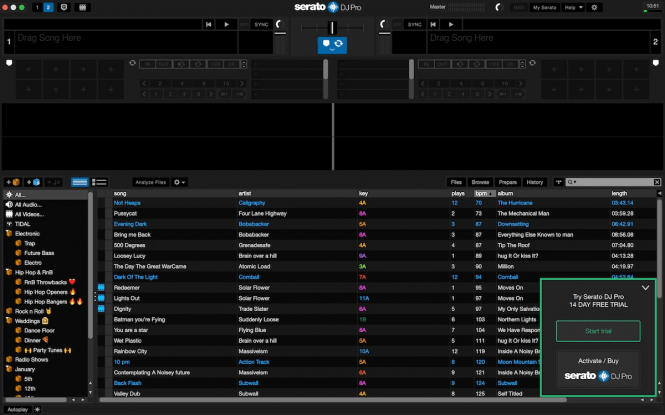Click deck 1 loop IN button
This screenshot has height=415, width=665.
tap(148, 64)
